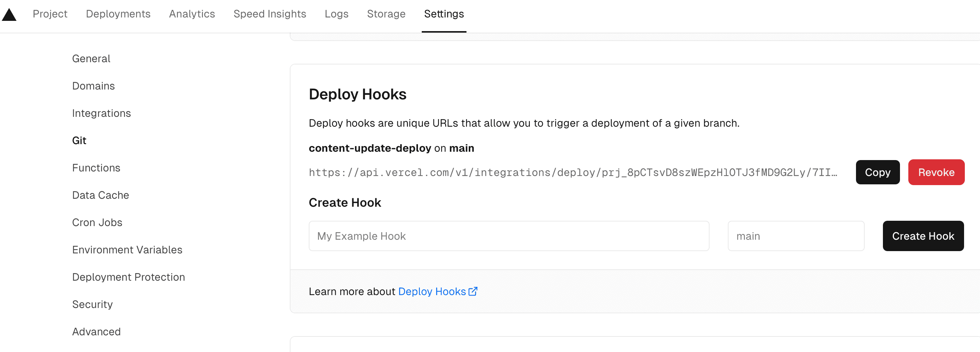The image size is (980, 352).
Task: Open the Deploy Hooks documentation link
Action: click(437, 291)
